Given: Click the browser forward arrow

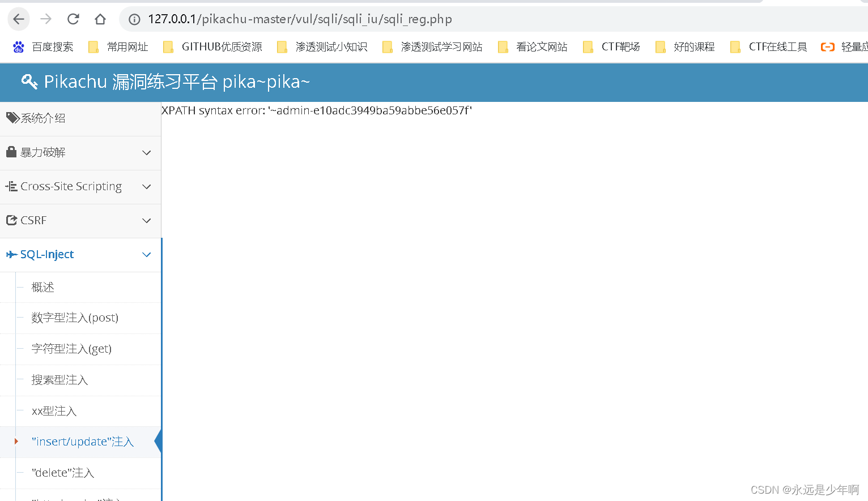Looking at the screenshot, I should click(x=46, y=19).
